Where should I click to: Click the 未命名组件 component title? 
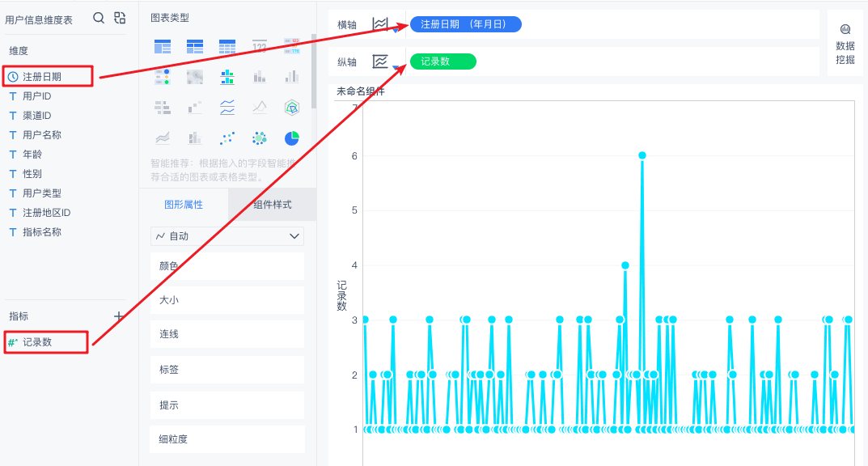[x=360, y=91]
